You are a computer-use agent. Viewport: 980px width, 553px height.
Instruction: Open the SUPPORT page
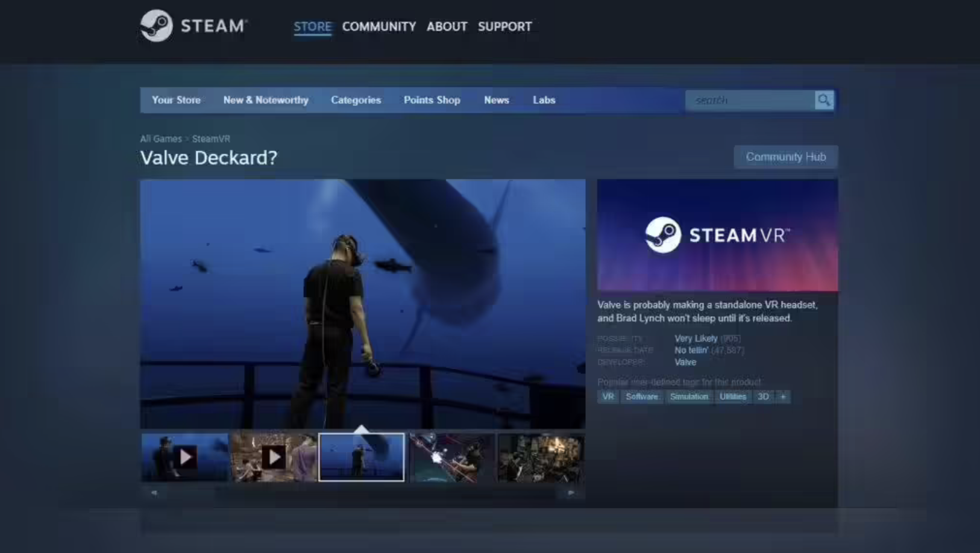(x=505, y=27)
